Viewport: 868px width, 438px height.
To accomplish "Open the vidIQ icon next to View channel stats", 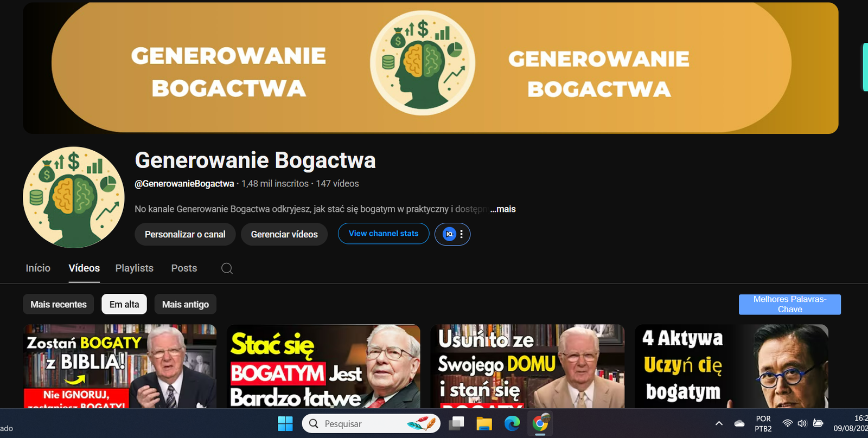I will click(449, 234).
